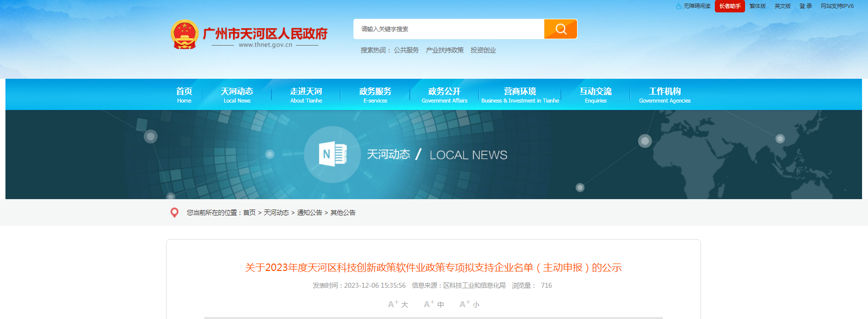Image resolution: width=868 pixels, height=319 pixels.
Task: Switch to Traditional Chinese (繁体版)
Action: point(757,6)
